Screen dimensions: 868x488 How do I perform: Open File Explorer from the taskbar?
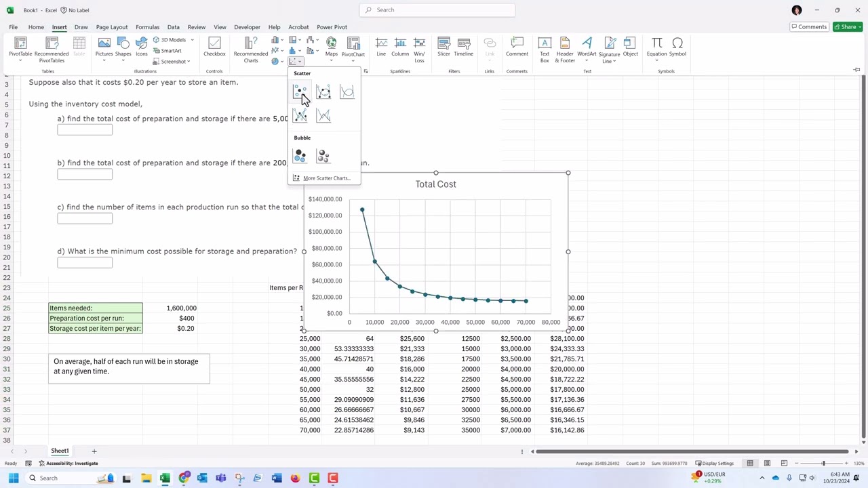tap(146, 478)
